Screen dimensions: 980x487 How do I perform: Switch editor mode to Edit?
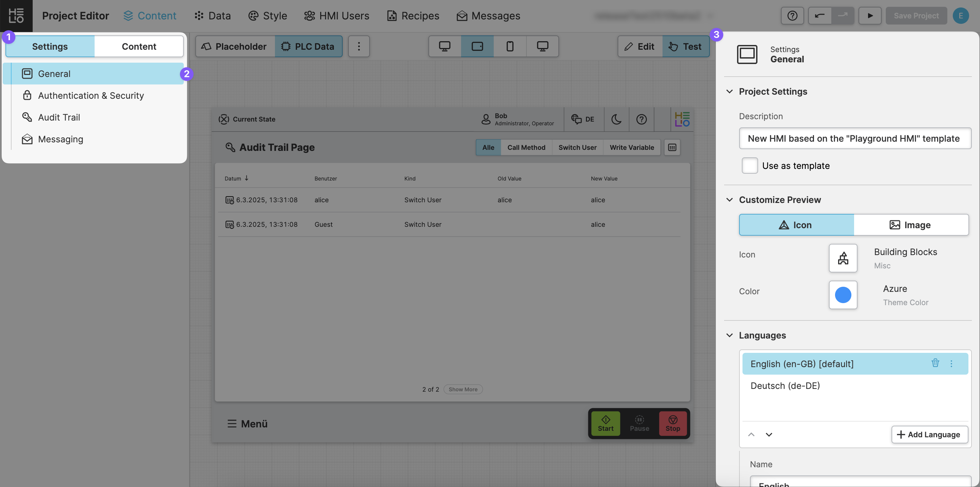tap(640, 46)
